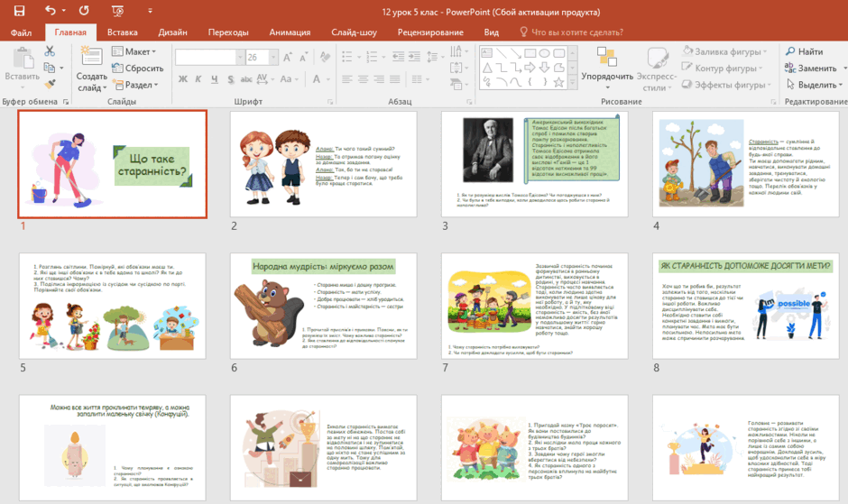Open text direction options

458,51
